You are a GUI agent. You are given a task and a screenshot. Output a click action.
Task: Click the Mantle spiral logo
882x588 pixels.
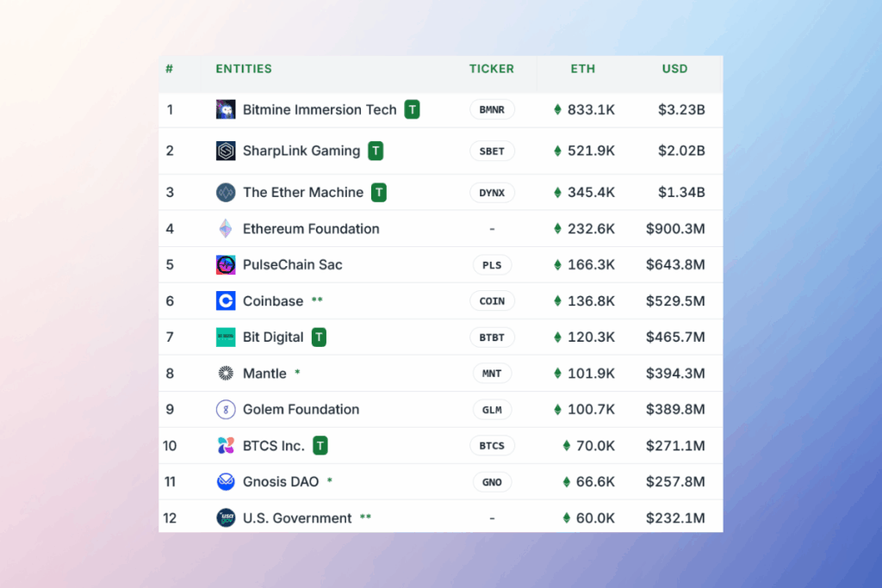225,373
